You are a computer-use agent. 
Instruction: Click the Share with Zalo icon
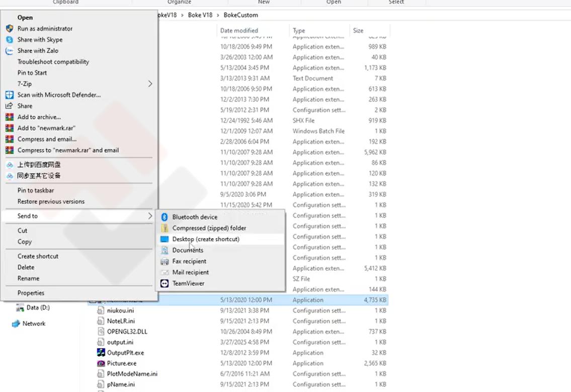pyautogui.click(x=9, y=51)
